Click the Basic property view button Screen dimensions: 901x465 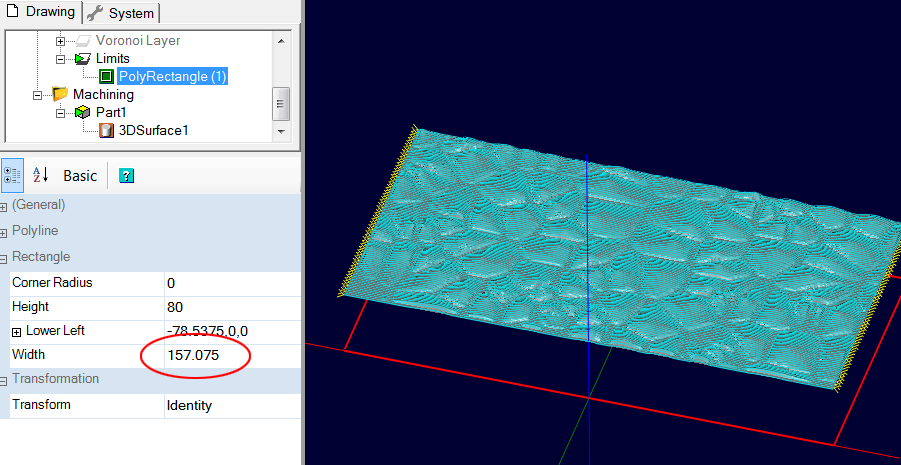(x=80, y=176)
